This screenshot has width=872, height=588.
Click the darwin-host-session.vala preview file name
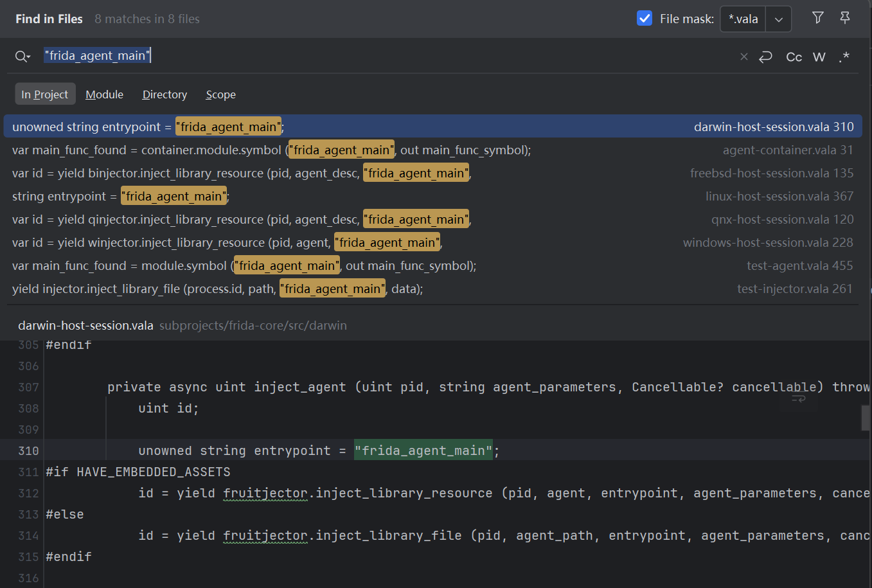pos(85,325)
